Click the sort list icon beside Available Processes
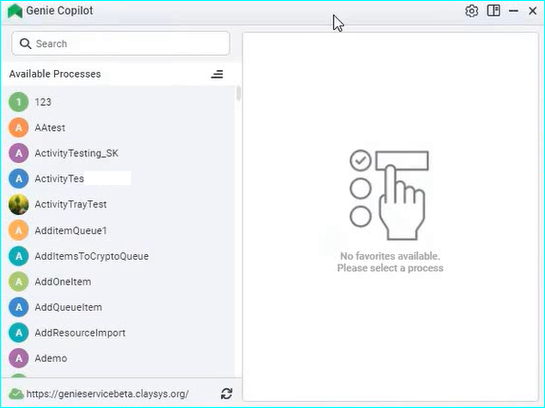 point(217,74)
